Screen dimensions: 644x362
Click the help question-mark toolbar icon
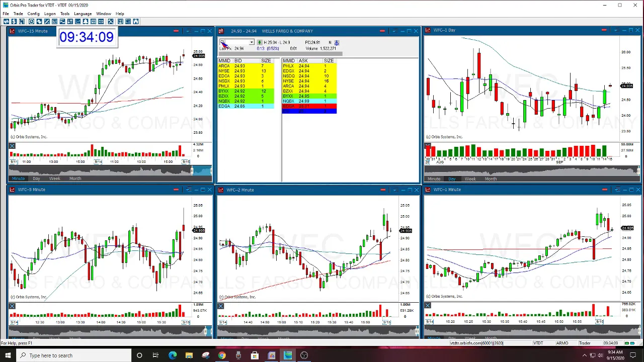pyautogui.click(x=120, y=21)
